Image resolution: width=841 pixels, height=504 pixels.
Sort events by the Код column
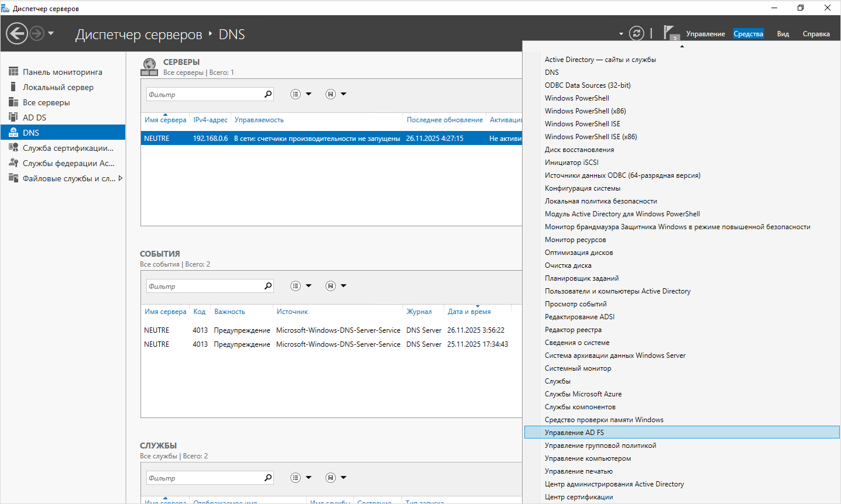200,312
